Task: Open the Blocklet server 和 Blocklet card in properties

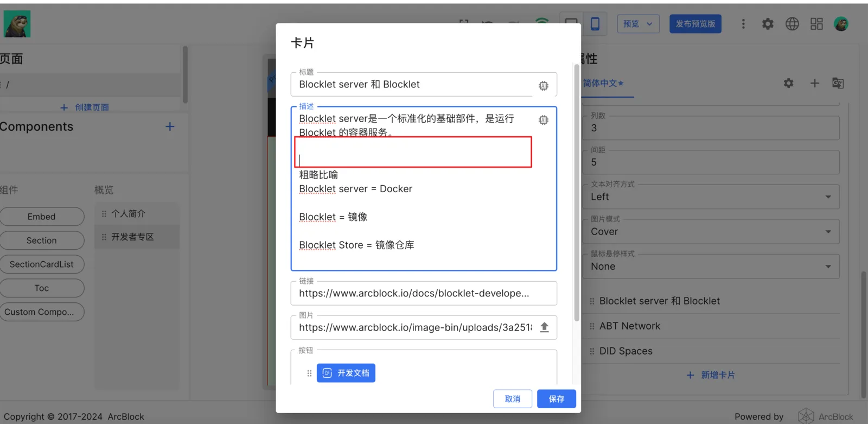Action: [x=660, y=301]
